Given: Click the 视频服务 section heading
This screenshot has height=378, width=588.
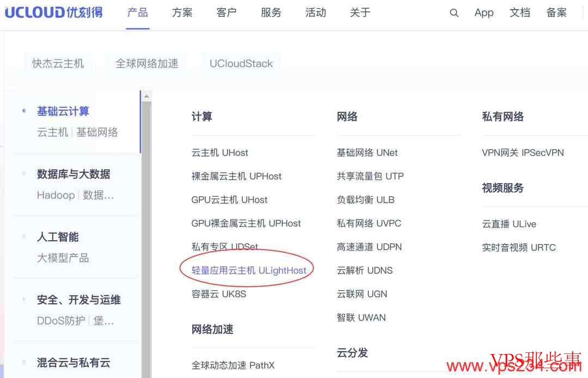Looking at the screenshot, I should click(503, 188).
